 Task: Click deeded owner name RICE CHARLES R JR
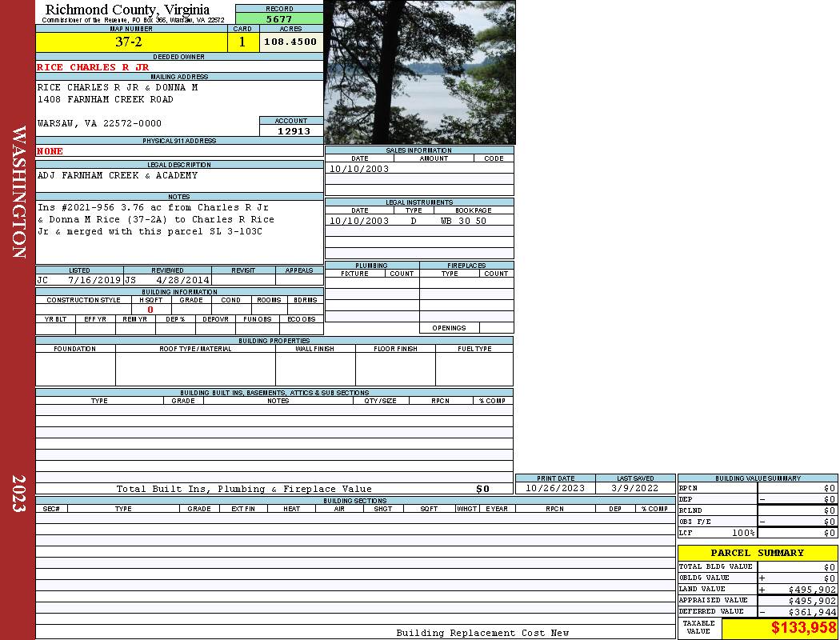(x=93, y=67)
